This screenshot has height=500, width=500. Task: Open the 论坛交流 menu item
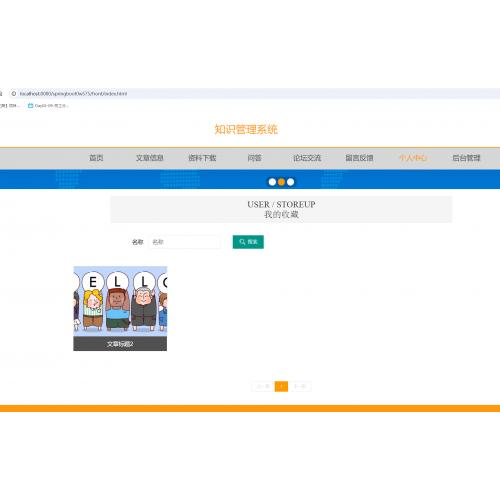(x=307, y=158)
